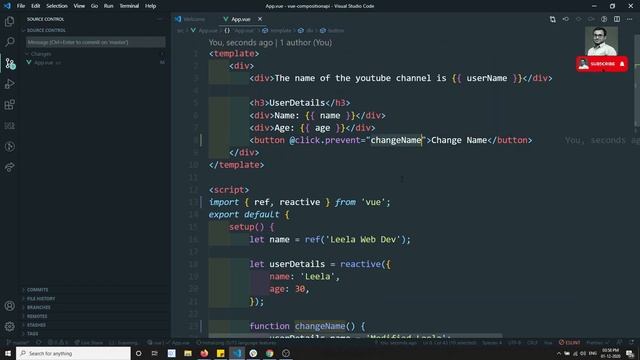Open App.vue in the Changes list

click(95, 62)
